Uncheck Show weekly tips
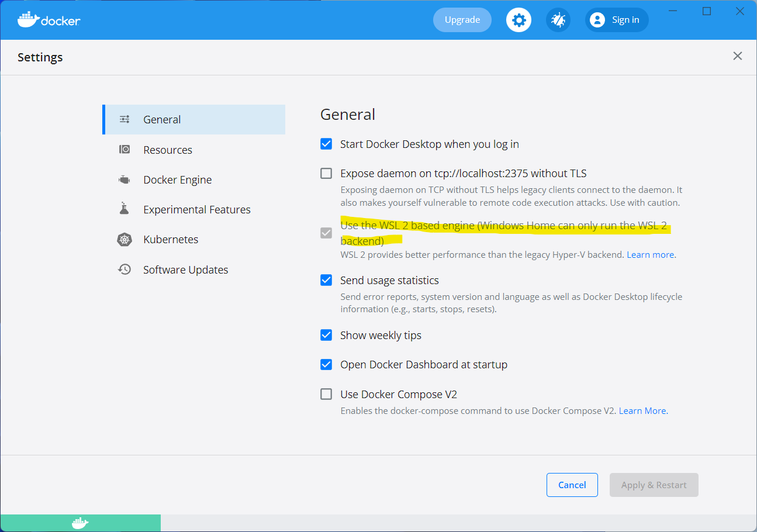757x532 pixels. 326,335
